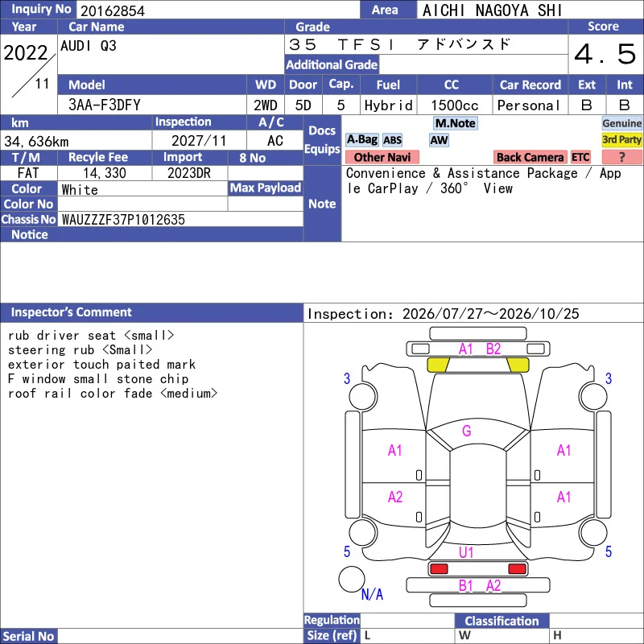
Task: Click the Other Navi badge
Action: pos(382,157)
